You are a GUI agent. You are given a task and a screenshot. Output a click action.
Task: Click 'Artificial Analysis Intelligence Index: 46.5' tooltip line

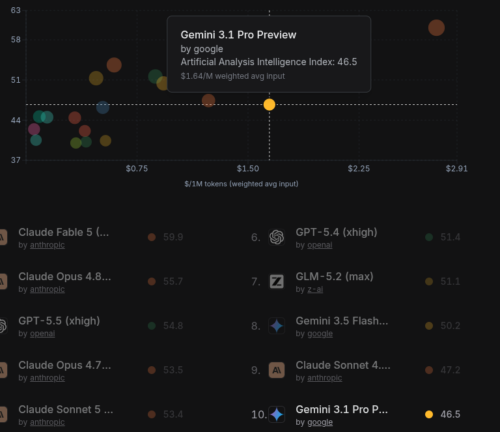click(269, 62)
